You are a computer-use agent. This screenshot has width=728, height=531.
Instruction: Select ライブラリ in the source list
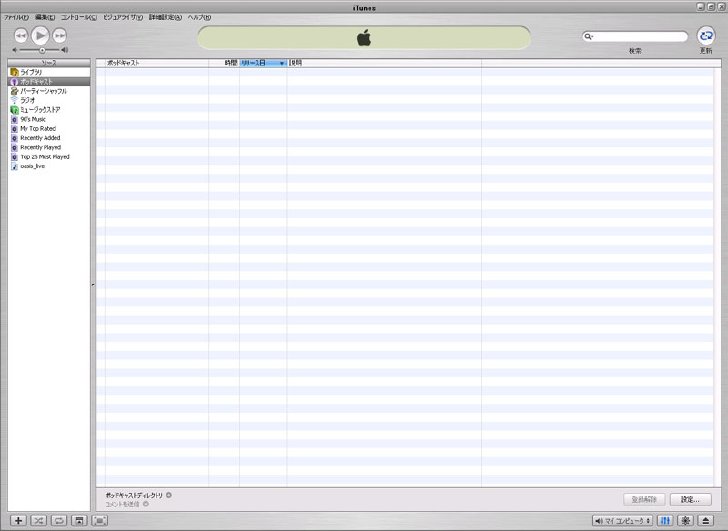point(49,72)
